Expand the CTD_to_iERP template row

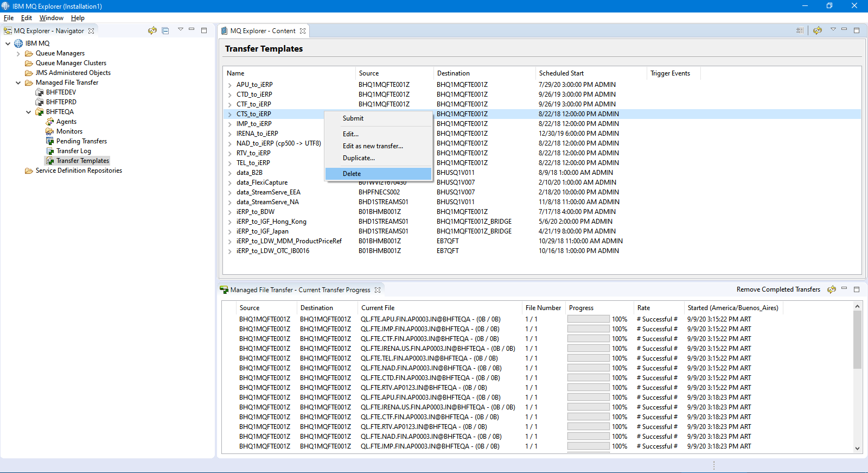click(x=230, y=94)
